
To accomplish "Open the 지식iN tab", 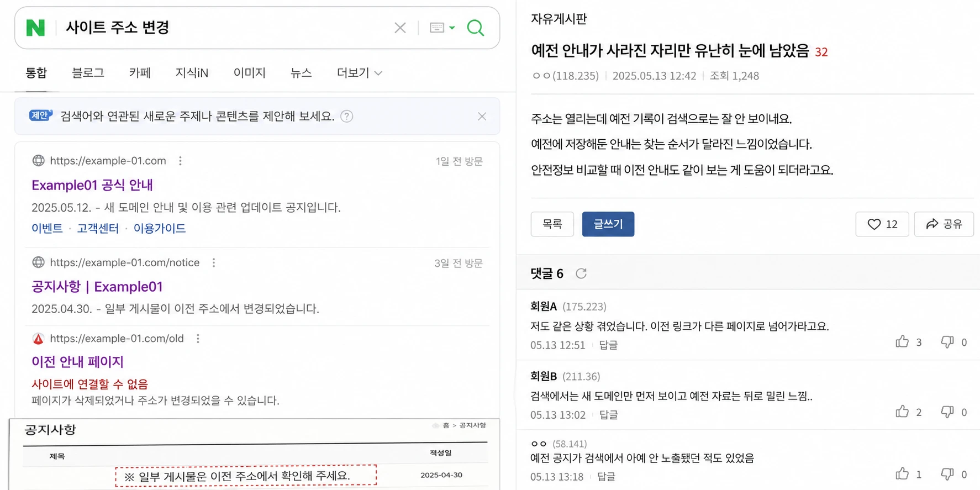I will tap(192, 73).
